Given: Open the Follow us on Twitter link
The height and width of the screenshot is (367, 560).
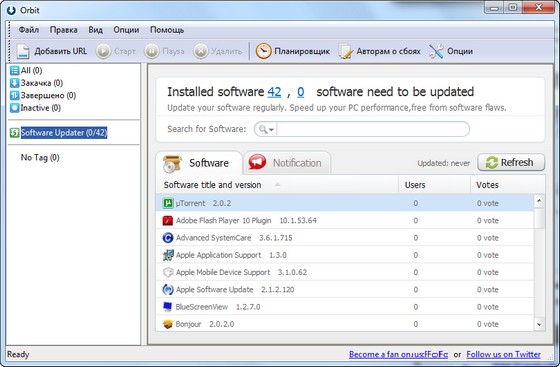Looking at the screenshot, I should pyautogui.click(x=503, y=355).
